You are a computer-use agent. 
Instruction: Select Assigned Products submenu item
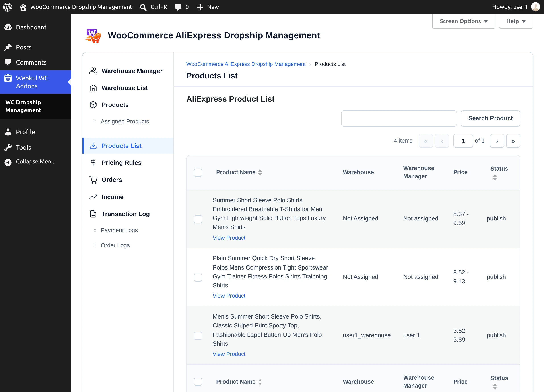tap(125, 121)
